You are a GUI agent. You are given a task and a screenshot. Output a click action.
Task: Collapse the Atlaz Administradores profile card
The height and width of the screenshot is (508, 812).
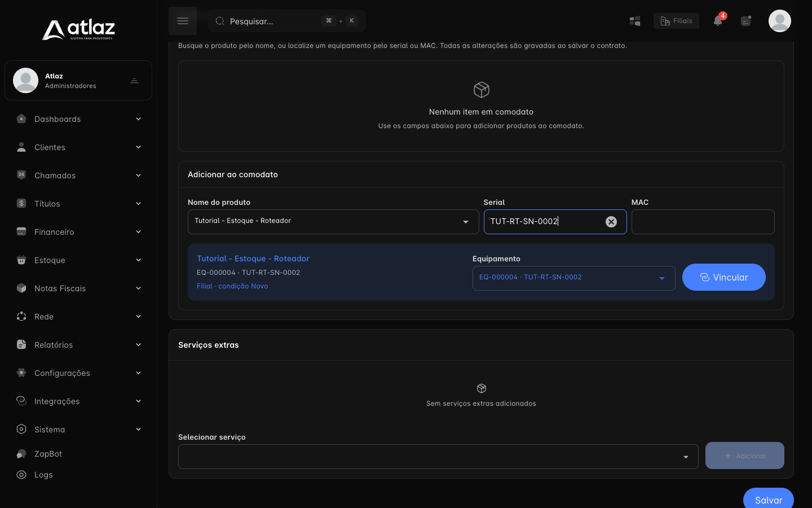point(134,81)
